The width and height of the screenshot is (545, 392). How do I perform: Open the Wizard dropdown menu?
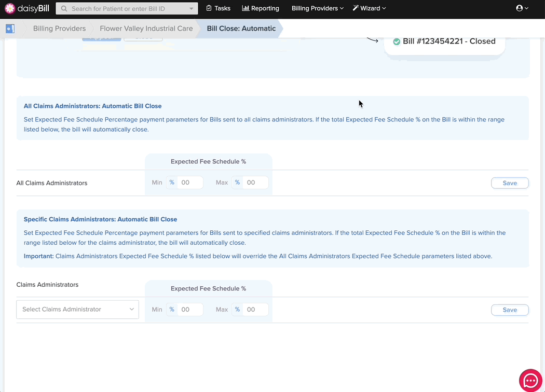click(x=369, y=8)
